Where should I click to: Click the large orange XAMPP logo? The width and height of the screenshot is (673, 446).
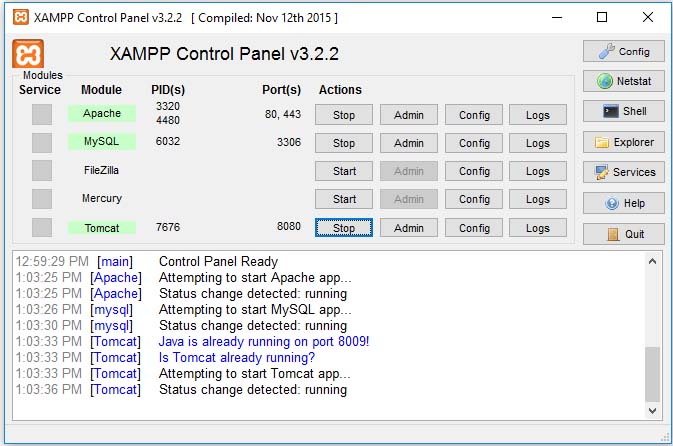click(28, 54)
